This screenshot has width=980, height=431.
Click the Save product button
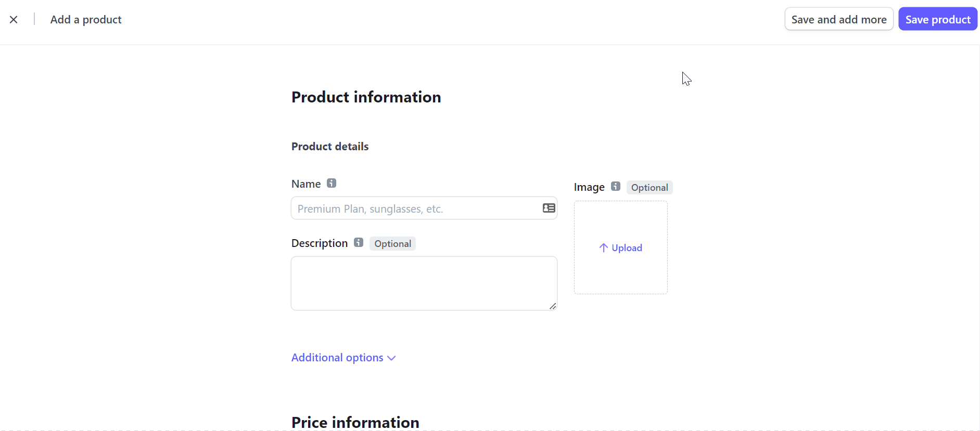(937, 19)
